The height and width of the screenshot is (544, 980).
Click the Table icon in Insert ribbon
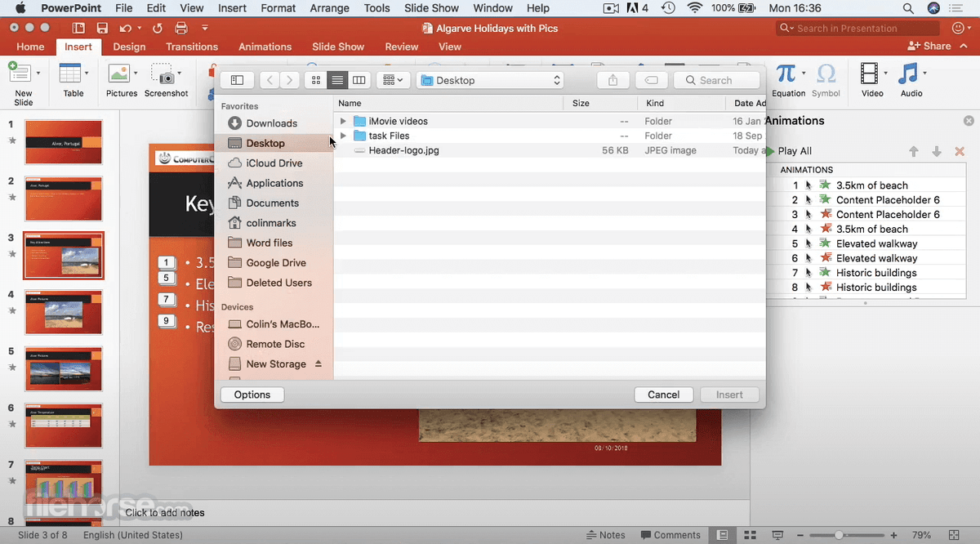(x=69, y=74)
